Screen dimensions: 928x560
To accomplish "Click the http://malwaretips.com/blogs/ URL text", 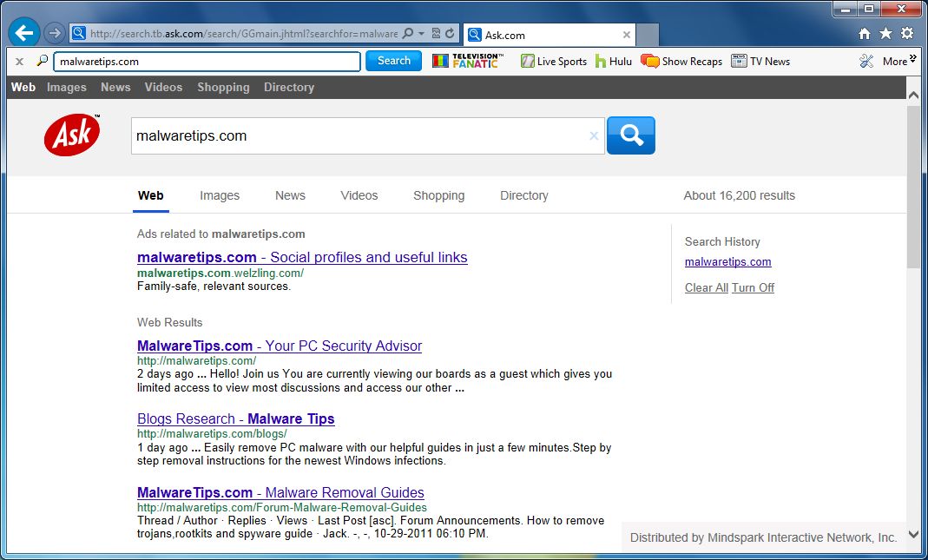I will (x=212, y=434).
